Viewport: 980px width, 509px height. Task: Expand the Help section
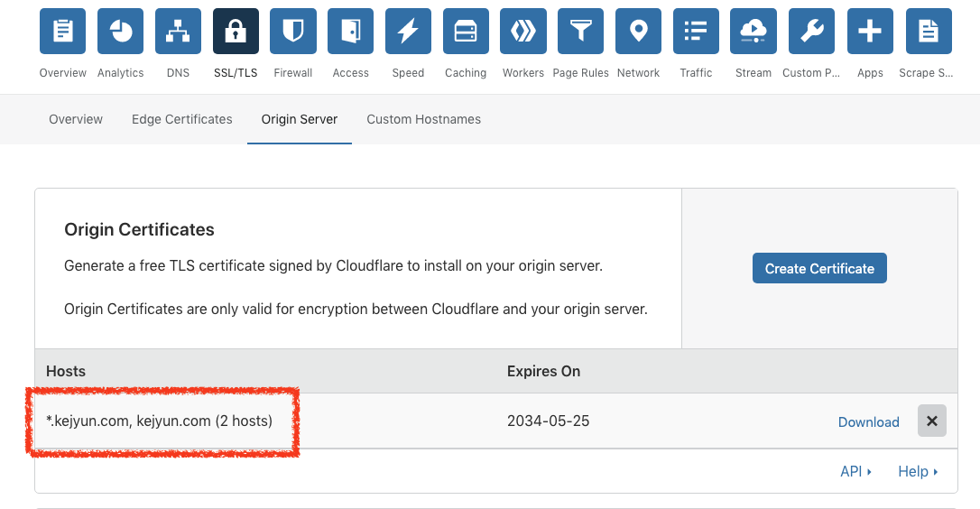click(x=918, y=471)
